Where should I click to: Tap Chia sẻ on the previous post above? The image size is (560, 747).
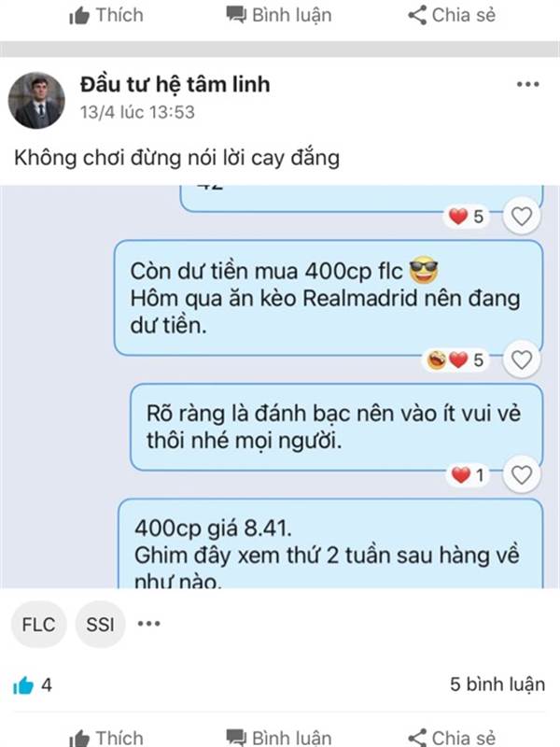[452, 15]
